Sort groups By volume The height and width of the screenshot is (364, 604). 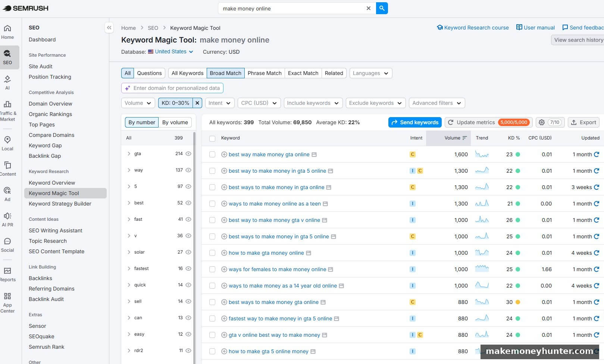pyautogui.click(x=175, y=122)
